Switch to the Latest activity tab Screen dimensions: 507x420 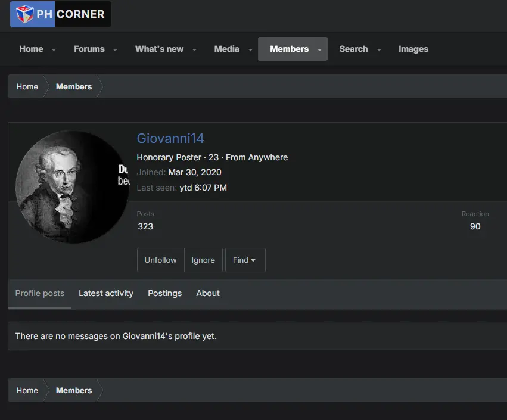(x=106, y=293)
